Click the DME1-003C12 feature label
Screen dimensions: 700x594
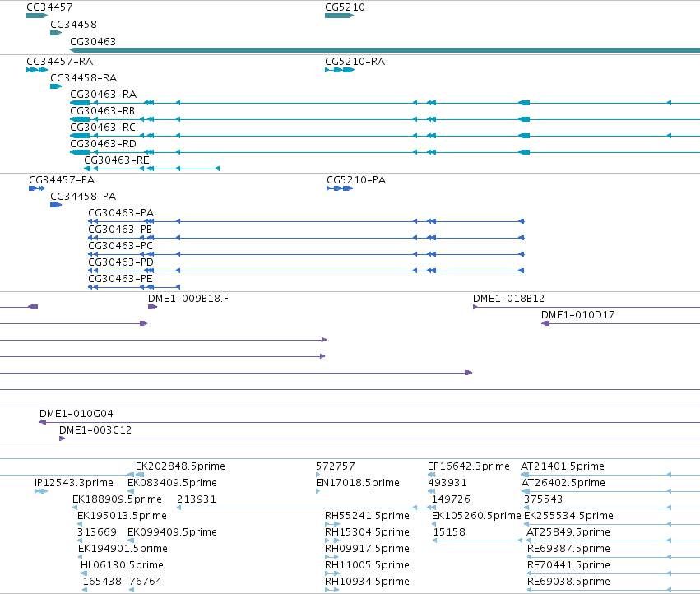coord(95,430)
